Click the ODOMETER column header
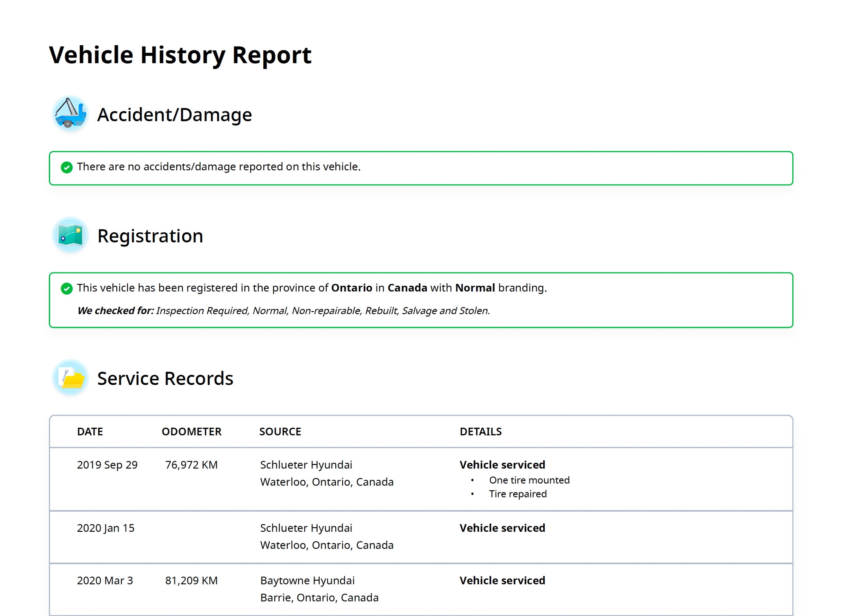 (191, 432)
